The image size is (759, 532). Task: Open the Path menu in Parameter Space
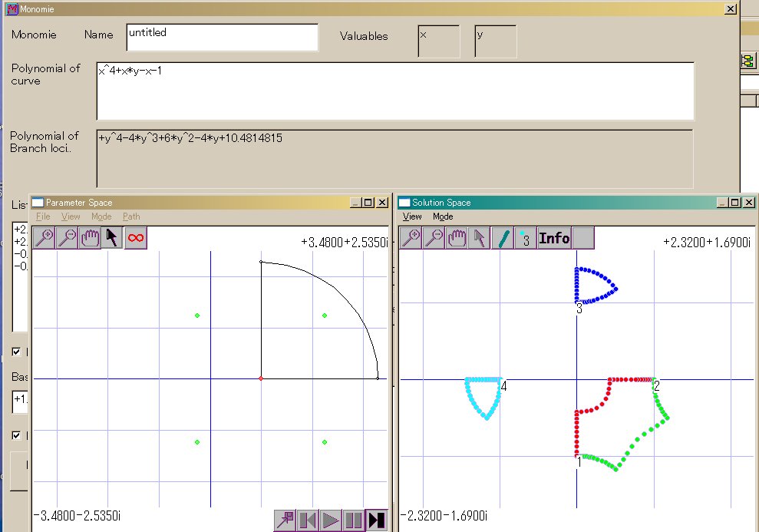click(x=131, y=216)
